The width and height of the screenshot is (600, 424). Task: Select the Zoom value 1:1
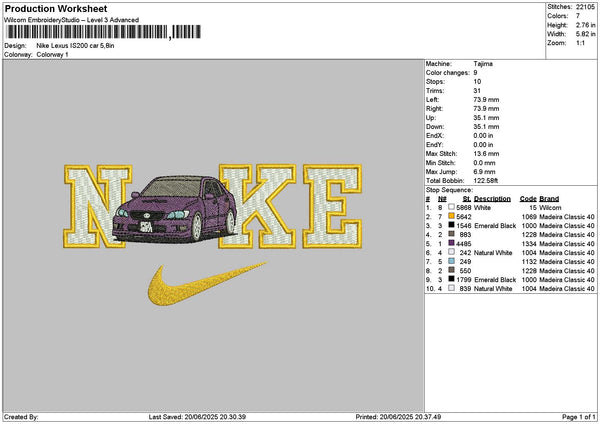pyautogui.click(x=580, y=43)
